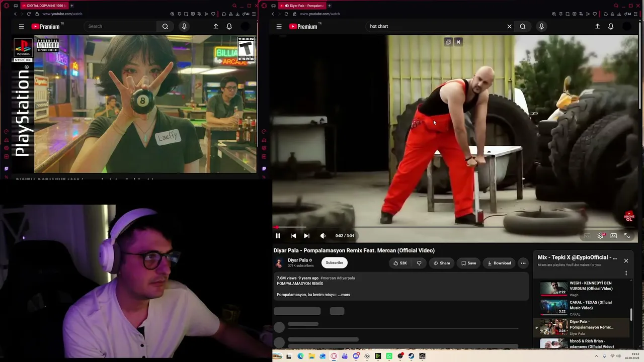The image size is (644, 362).
Task: Toggle theater mode in the player
Action: 614,236
